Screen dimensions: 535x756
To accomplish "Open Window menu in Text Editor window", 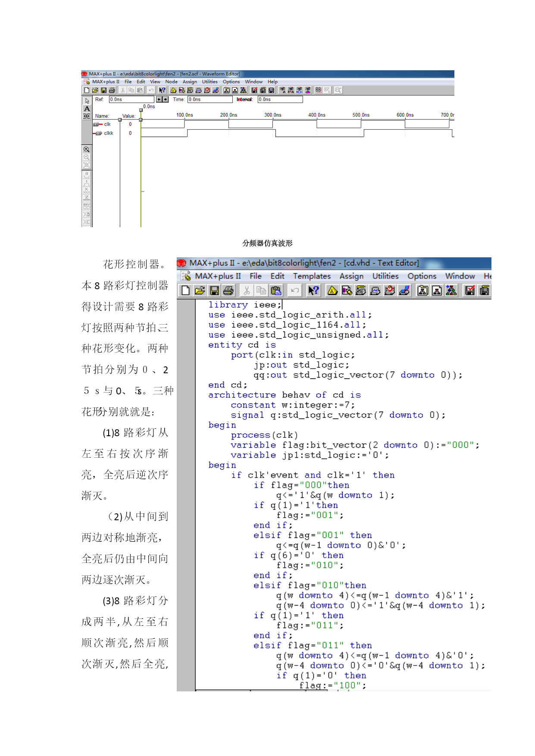I will 460,276.
